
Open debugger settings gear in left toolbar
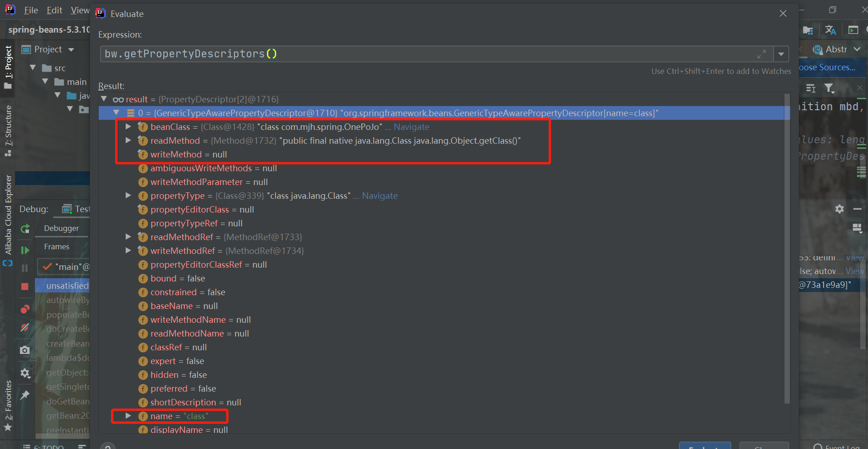click(25, 373)
